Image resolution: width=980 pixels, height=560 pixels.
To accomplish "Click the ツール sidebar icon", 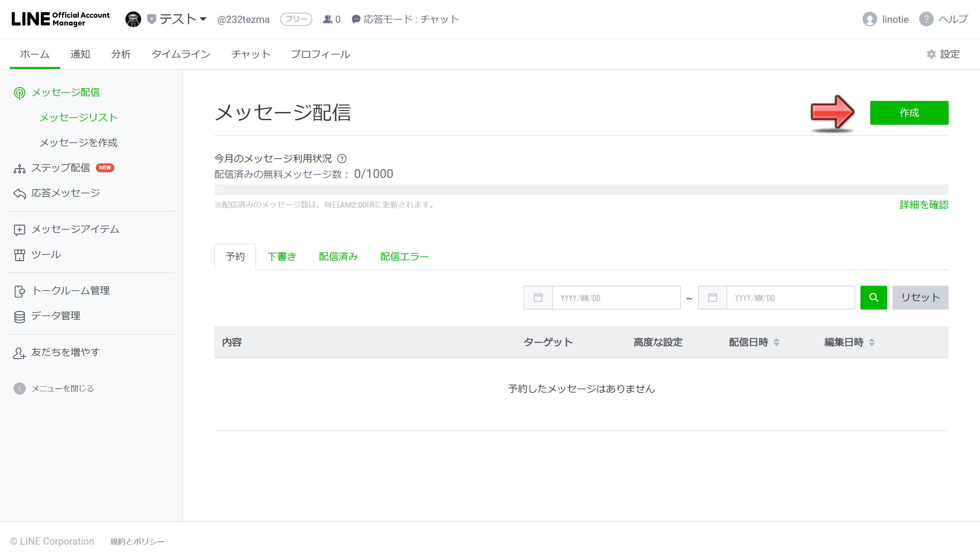I will point(19,254).
